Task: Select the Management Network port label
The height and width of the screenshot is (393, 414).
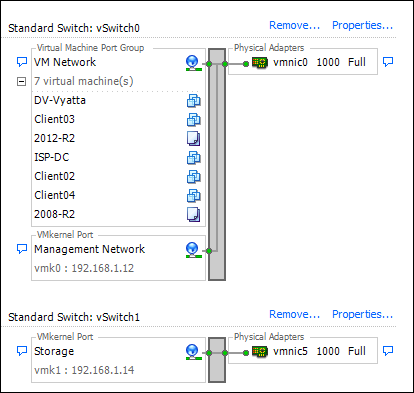Action: pyautogui.click(x=90, y=249)
